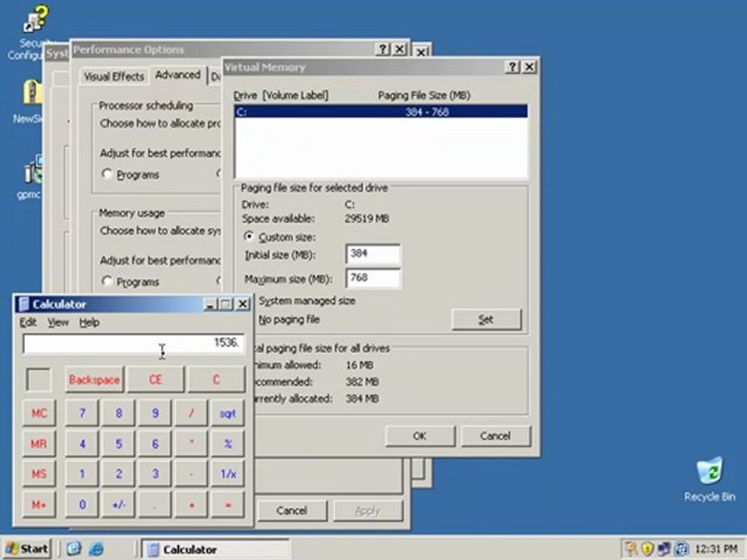This screenshot has width=747, height=560.
Task: Click the network computers tray icon
Action: [664, 549]
